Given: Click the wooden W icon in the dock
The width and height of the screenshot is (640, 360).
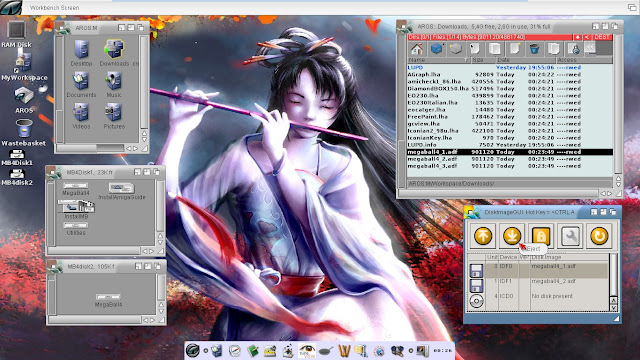Looking at the screenshot, I should (x=344, y=351).
